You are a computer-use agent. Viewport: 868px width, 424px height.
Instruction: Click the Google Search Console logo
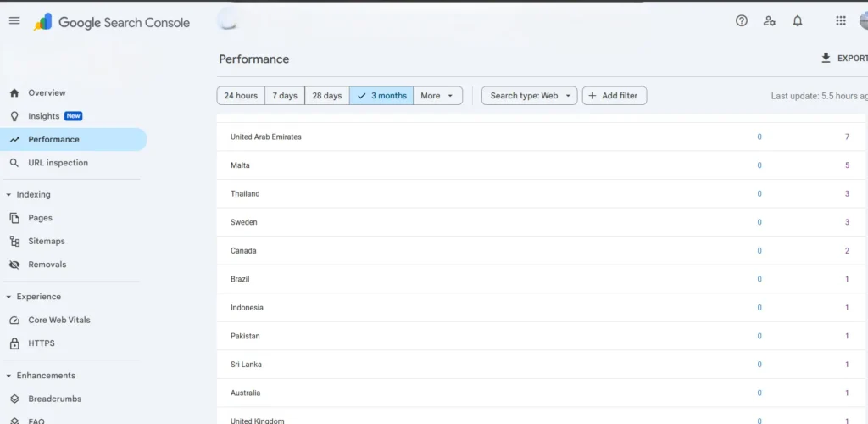click(111, 23)
